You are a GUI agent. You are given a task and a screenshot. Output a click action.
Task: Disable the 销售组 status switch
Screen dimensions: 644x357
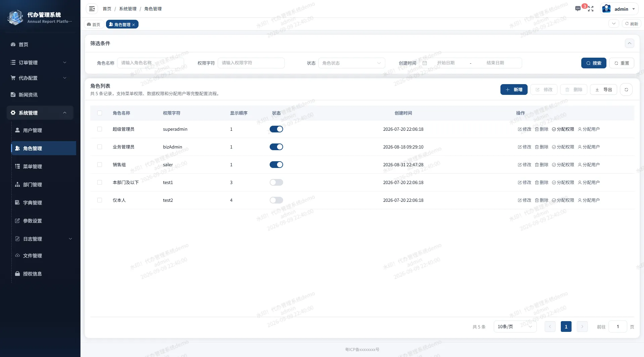point(276,165)
